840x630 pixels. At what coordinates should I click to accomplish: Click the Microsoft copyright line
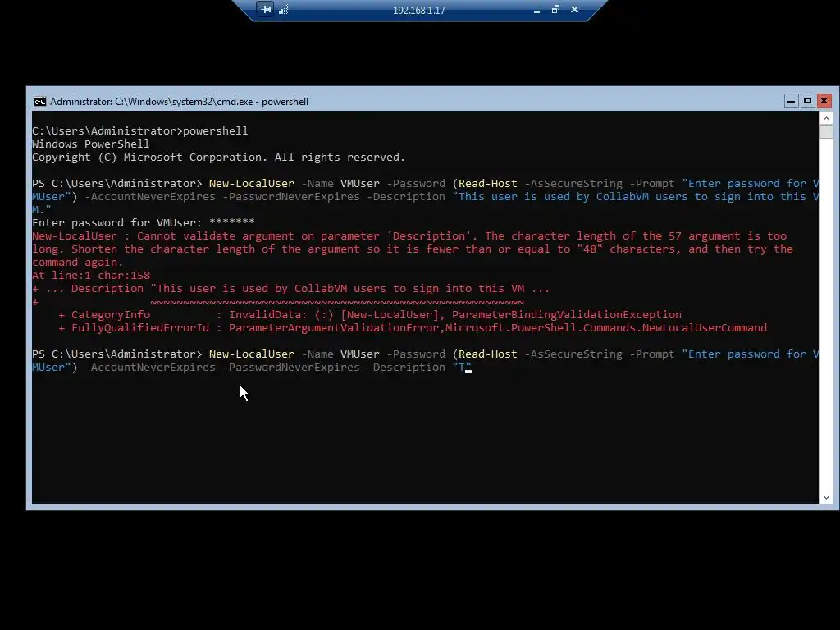pos(218,157)
